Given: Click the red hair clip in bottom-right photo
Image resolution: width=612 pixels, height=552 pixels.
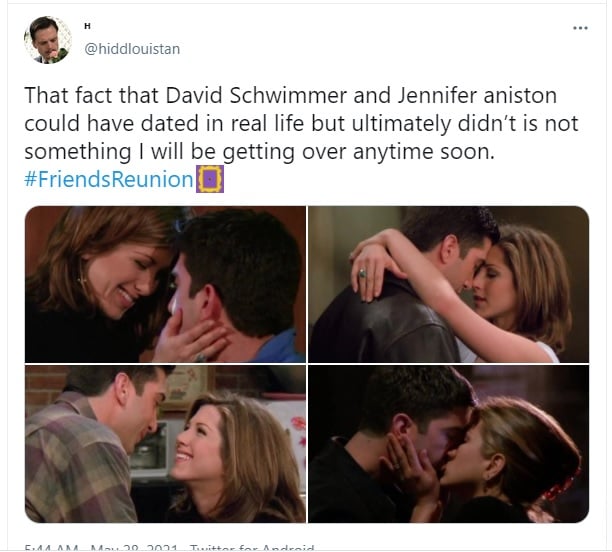Looking at the screenshot, I should (562, 484).
